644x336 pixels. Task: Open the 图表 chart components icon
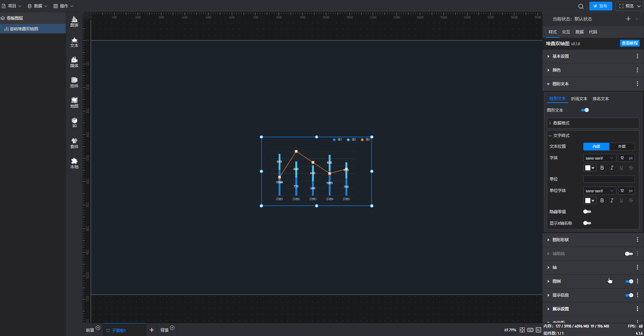click(74, 22)
